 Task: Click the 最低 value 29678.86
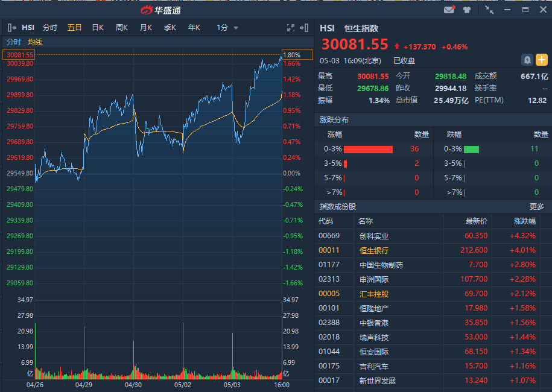373,88
